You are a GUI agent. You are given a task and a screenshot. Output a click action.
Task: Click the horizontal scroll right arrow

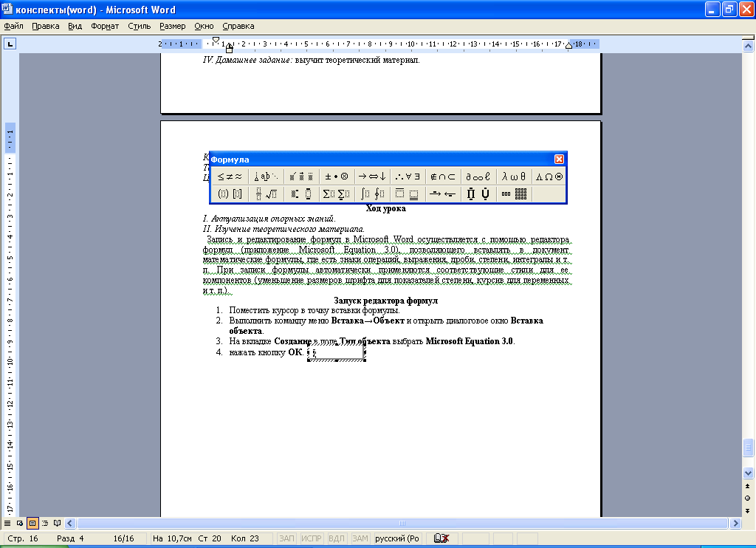[x=735, y=523]
